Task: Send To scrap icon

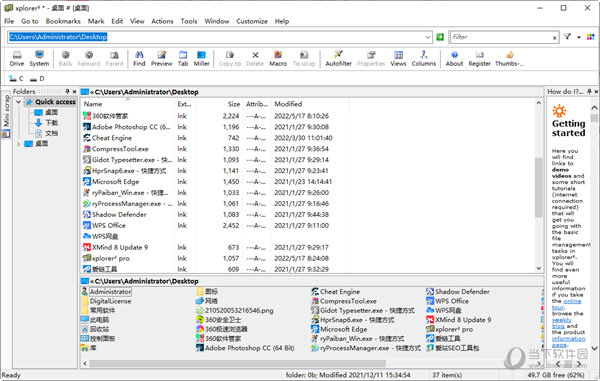Action: (304, 59)
